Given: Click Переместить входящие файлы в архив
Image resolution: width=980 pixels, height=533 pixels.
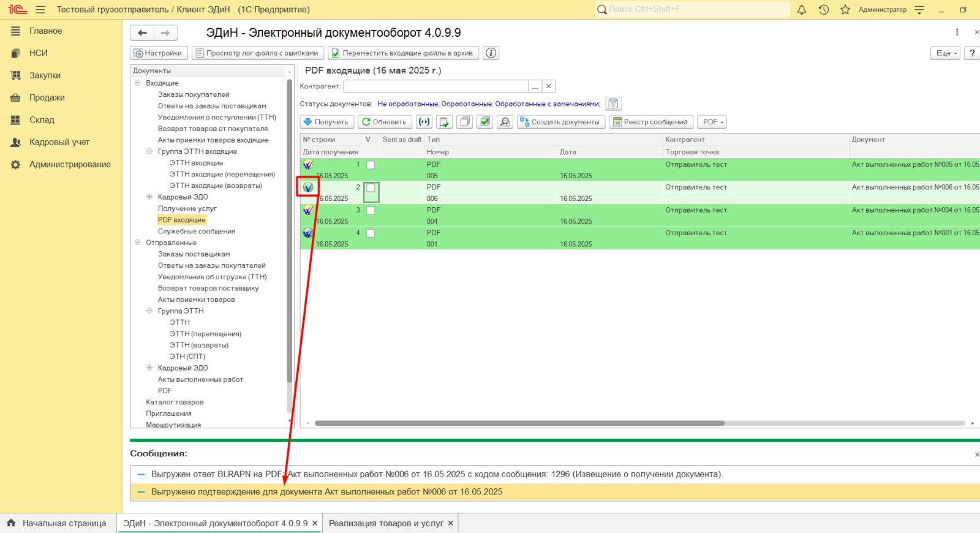Looking at the screenshot, I should [403, 53].
